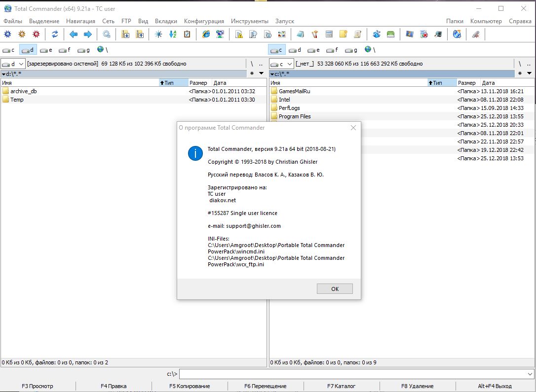The width and height of the screenshot is (536, 392).
Task: Open the thumbnails view icon
Action: tap(282, 34)
